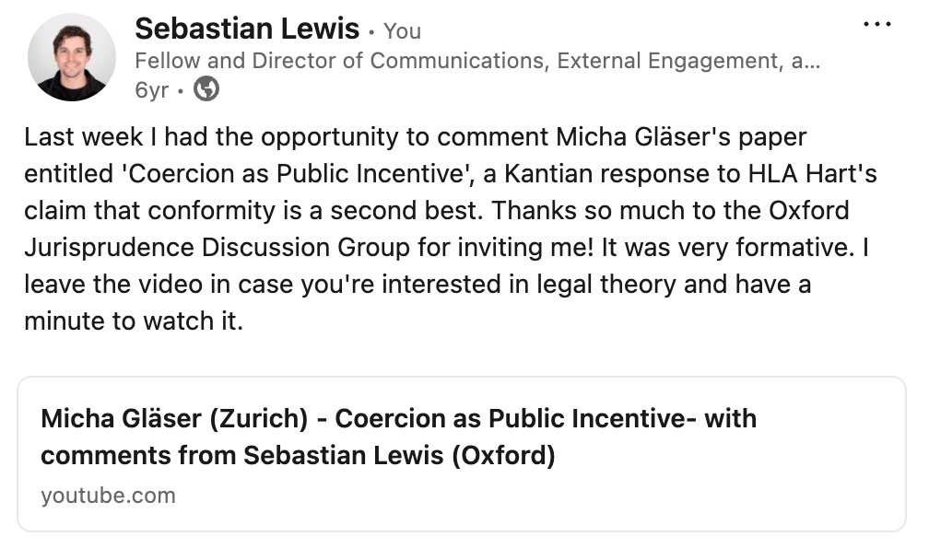Click the 'You' label beside the name

pos(402,31)
